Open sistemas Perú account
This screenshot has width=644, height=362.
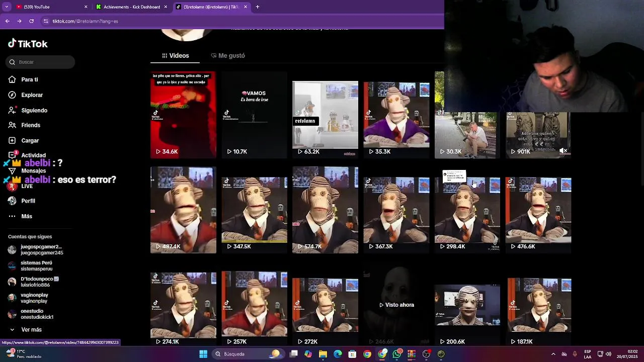30,266
